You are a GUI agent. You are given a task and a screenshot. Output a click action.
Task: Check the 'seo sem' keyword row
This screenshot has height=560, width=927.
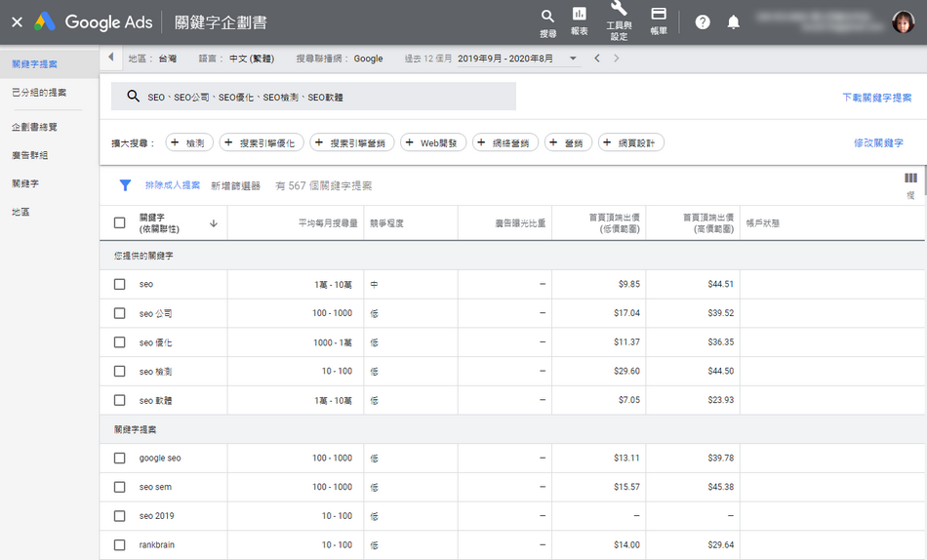(x=119, y=487)
